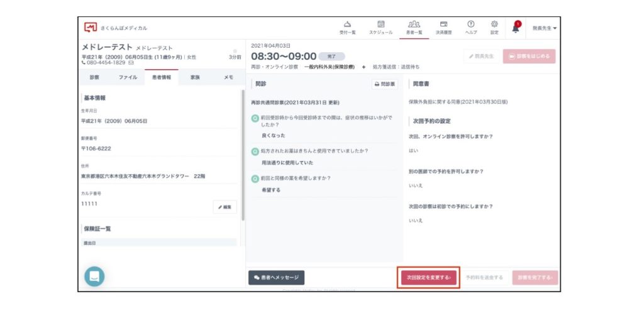644x335 pixels.
Task: Open the chat support bubble
Action: pyautogui.click(x=94, y=276)
